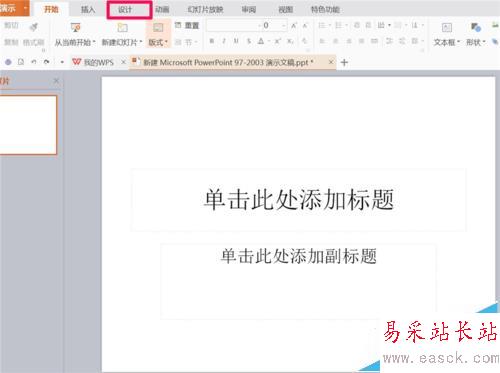Select the 开始 (Home) ribbon tab
The height and width of the screenshot is (373, 500).
51,10
